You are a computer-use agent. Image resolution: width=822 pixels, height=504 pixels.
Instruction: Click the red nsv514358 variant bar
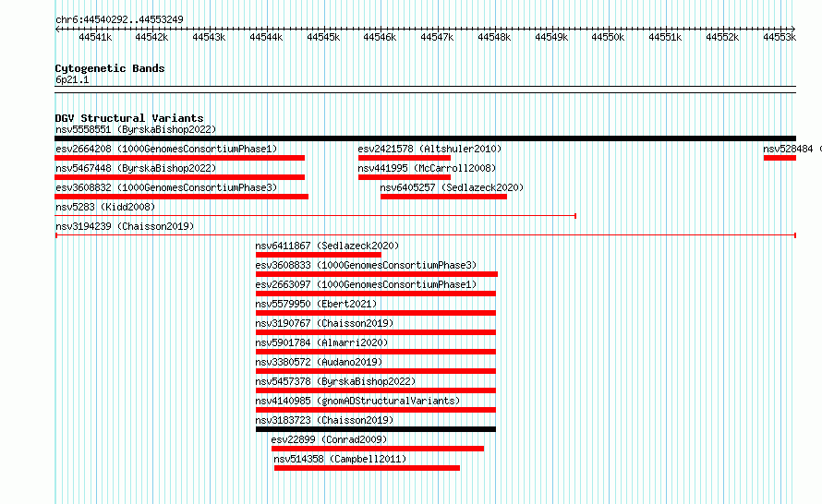pos(367,468)
